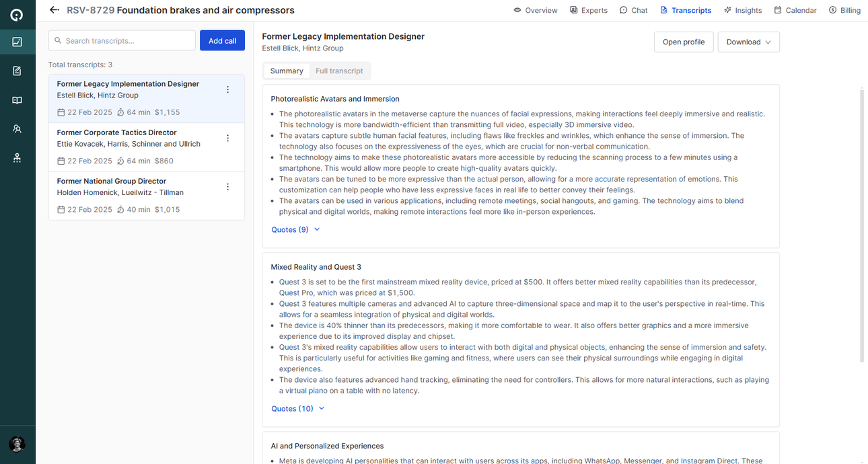The image size is (868, 464).
Task: Click the Open profile button
Action: click(x=683, y=42)
